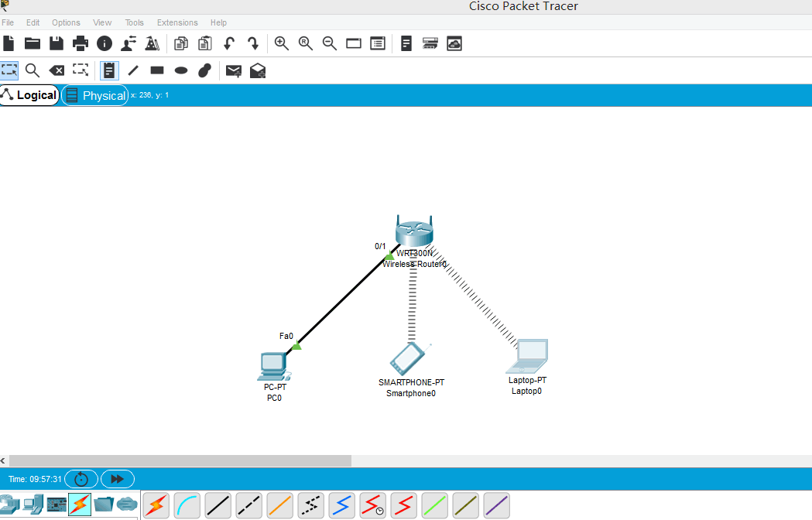The height and width of the screenshot is (520, 812).
Task: Select the Automatic connection lightning icon
Action: [155, 505]
